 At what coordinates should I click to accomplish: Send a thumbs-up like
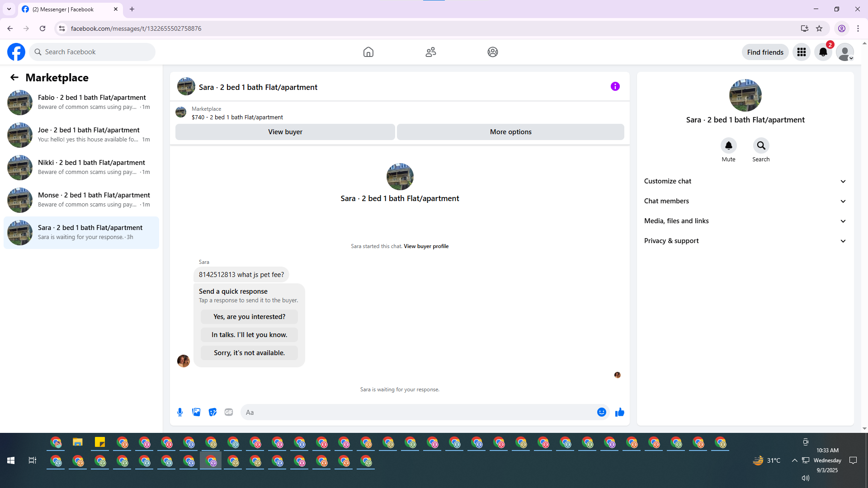click(620, 412)
